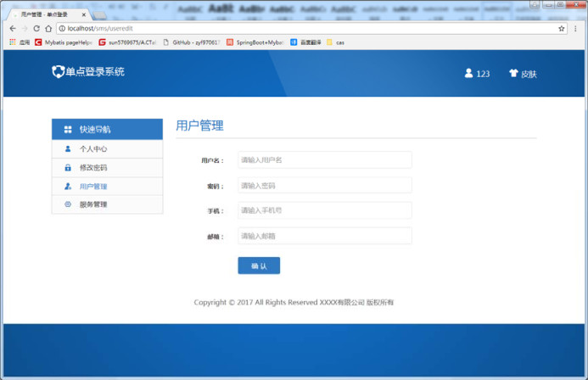Screen dimensions: 588x380
Task: Click the lock icon next to 修改密码
Action: point(68,168)
